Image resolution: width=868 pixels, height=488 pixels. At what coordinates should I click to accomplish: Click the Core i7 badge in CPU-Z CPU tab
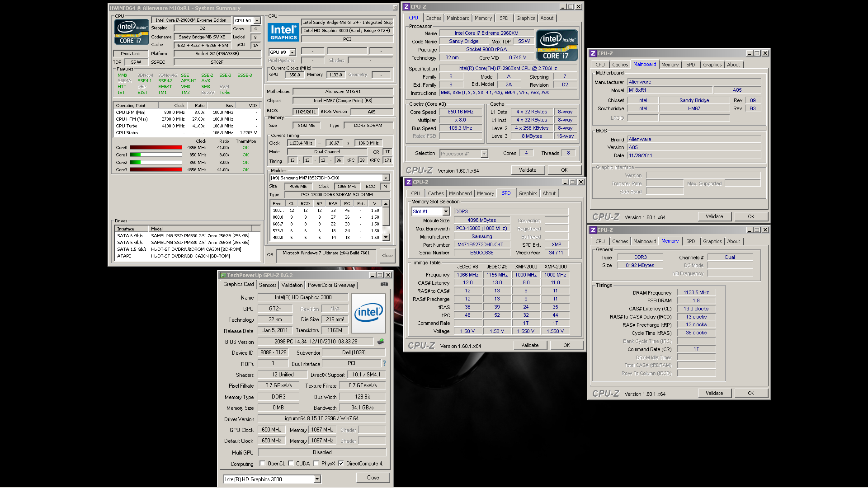(557, 45)
